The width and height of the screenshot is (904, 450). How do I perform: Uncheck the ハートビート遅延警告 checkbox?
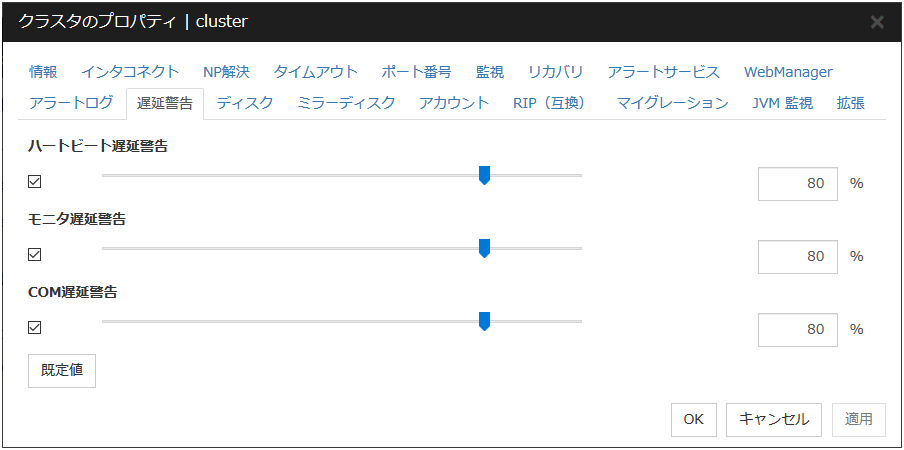click(x=35, y=182)
